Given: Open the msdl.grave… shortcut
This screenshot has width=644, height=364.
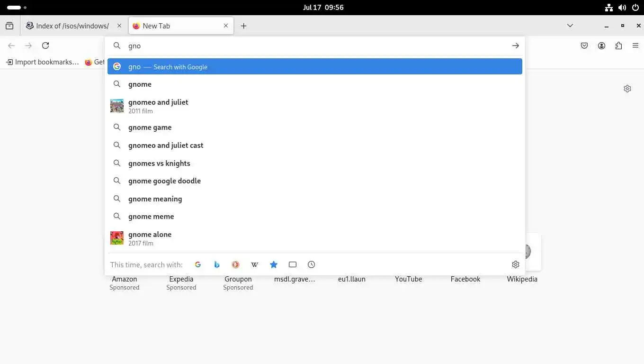Looking at the screenshot, I should 295,279.
